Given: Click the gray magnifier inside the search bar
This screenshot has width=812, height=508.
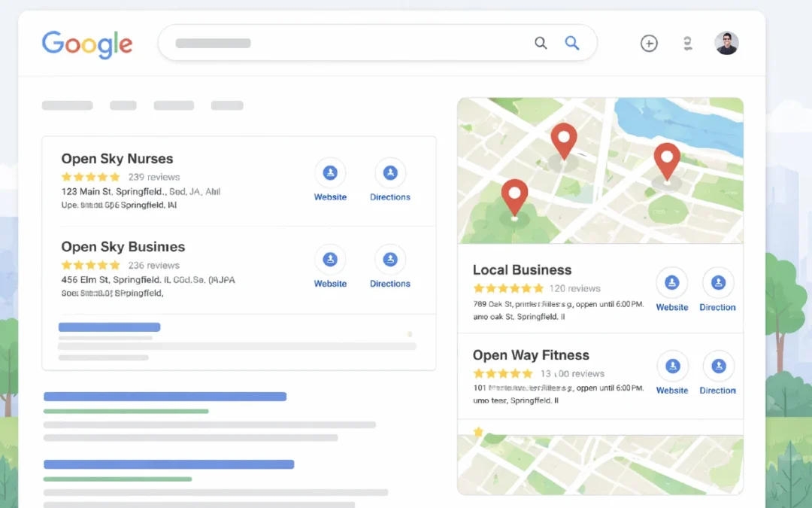Looking at the screenshot, I should pyautogui.click(x=541, y=44).
